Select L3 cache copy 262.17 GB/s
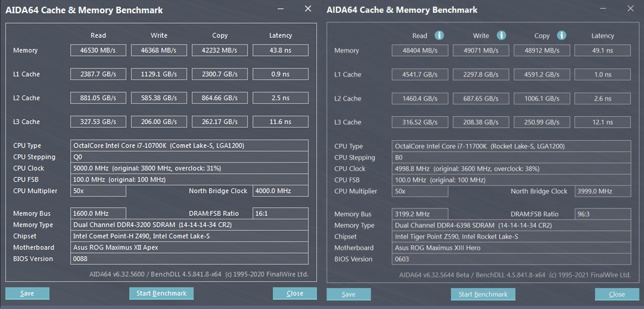 tap(220, 122)
